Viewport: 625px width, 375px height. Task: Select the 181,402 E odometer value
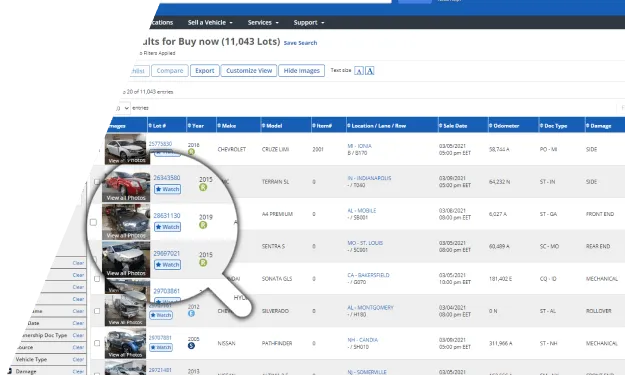[502, 279]
